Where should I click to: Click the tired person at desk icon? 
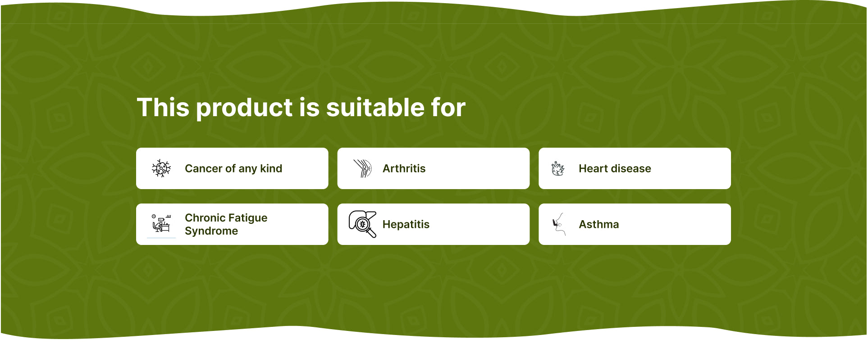pos(161,223)
